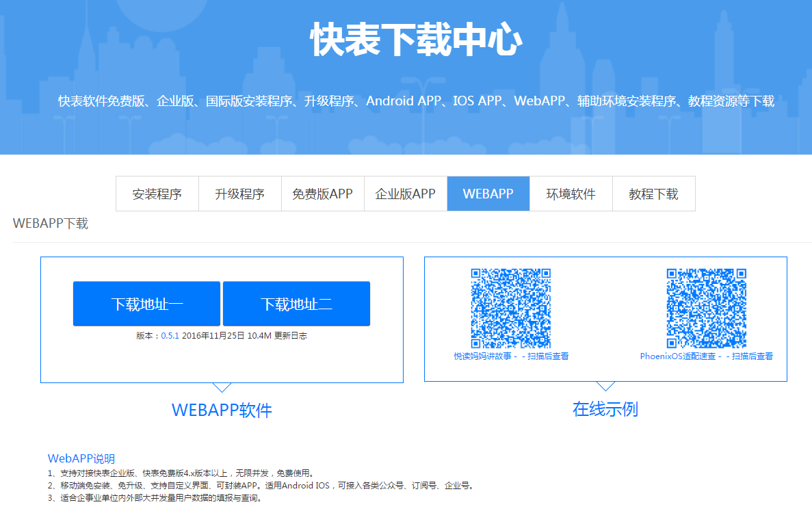Viewport: 812px width, 522px height.
Task: Open the 环境软件 tab
Action: pos(571,194)
